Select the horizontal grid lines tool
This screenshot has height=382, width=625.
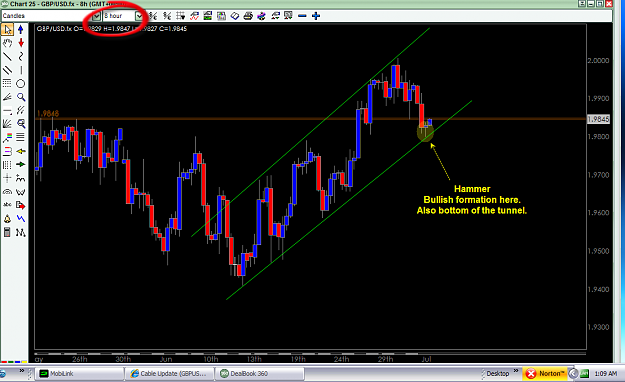7,83
